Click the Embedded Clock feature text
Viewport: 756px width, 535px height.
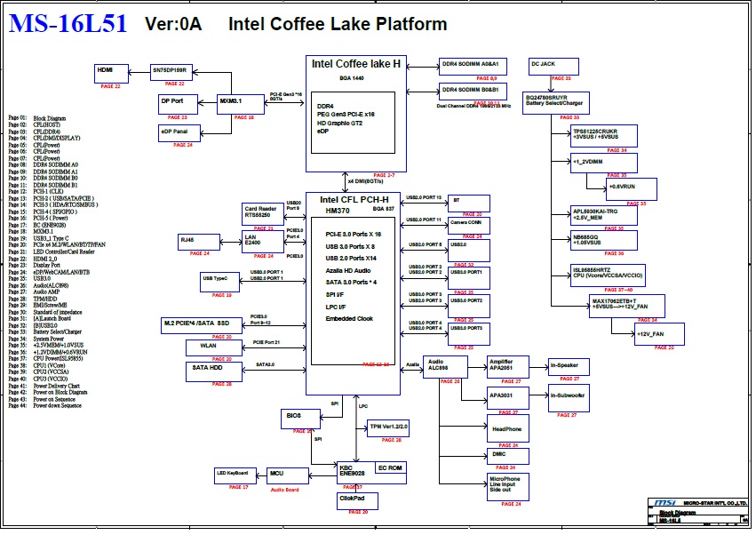[x=349, y=319]
